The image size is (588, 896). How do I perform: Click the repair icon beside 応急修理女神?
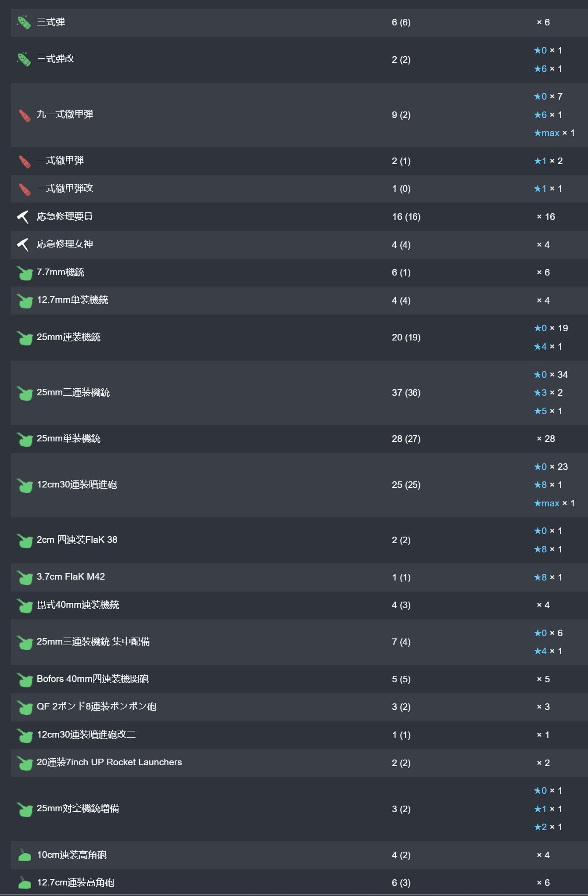pos(23,245)
